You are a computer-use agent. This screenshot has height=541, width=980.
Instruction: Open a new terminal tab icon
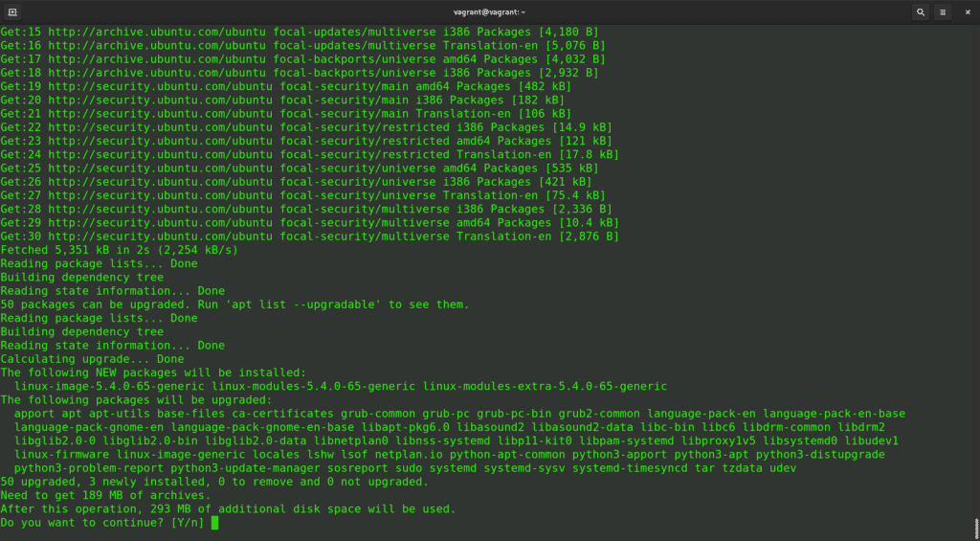tap(12, 11)
